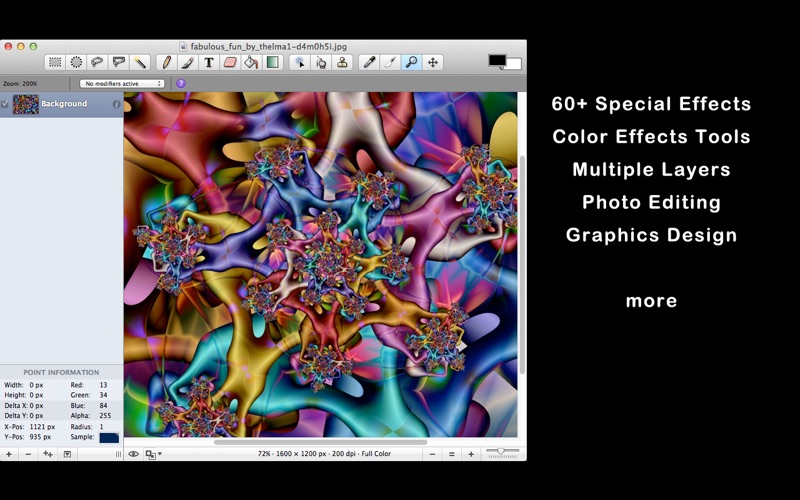Add a new layer with the plus button
This screenshot has height=500, width=800.
pos(9,454)
